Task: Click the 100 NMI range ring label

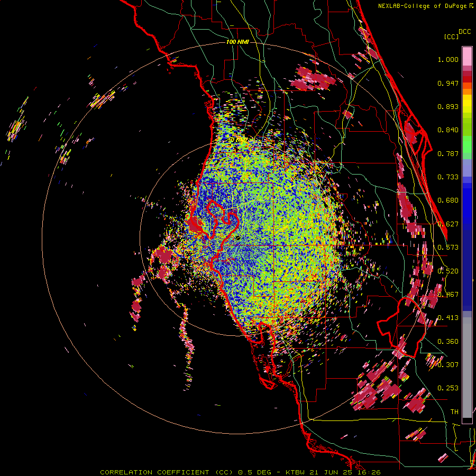Action: pyautogui.click(x=237, y=42)
